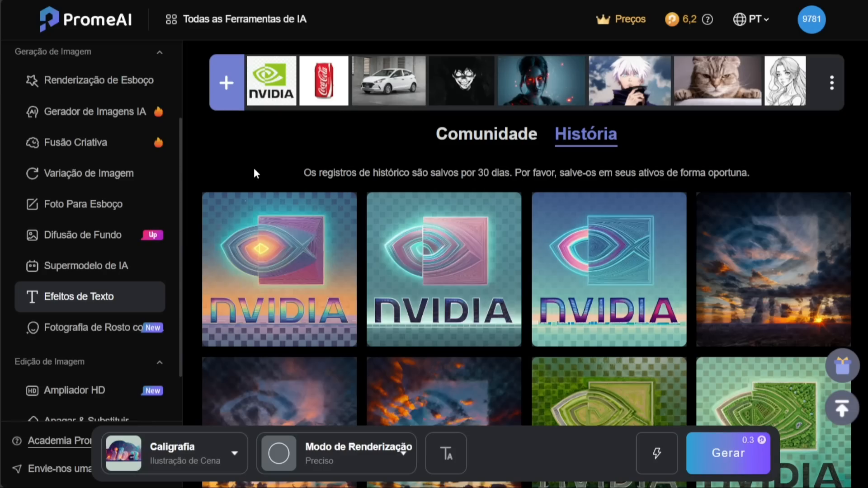Image resolution: width=868 pixels, height=488 pixels.
Task: Select the line-art woman sketch thumbnail
Action: coord(785,81)
